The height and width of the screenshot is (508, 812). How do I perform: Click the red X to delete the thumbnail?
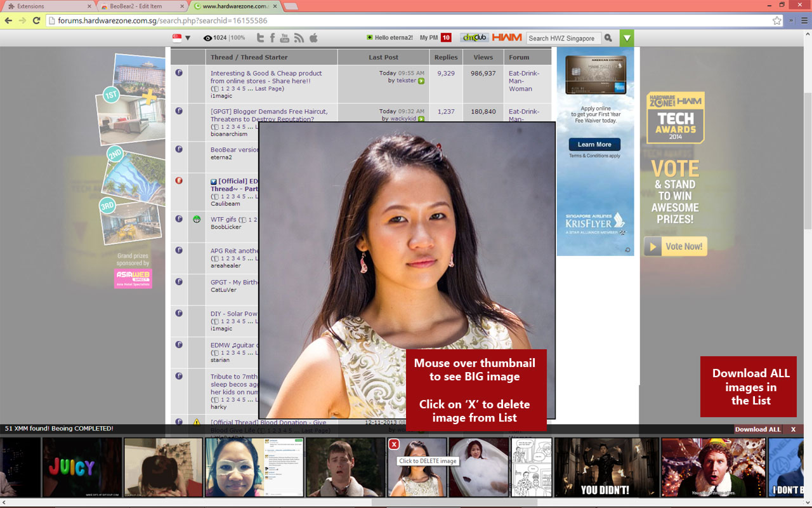click(394, 444)
